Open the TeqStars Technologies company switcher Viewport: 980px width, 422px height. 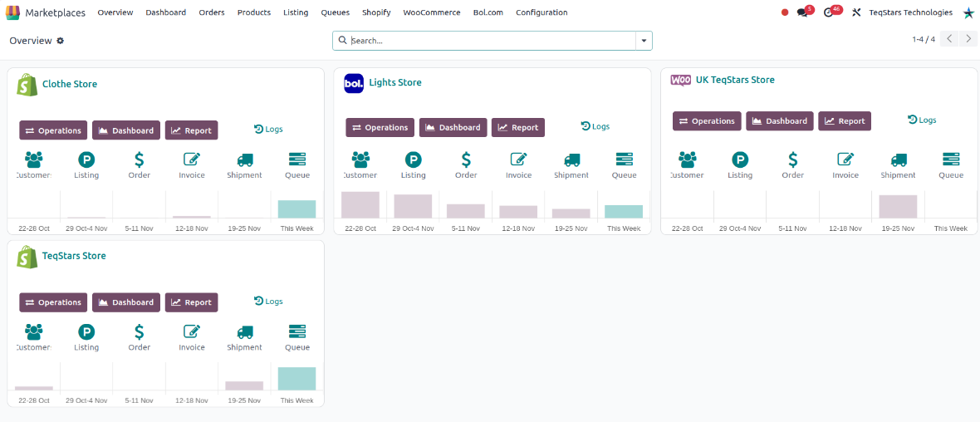point(910,12)
